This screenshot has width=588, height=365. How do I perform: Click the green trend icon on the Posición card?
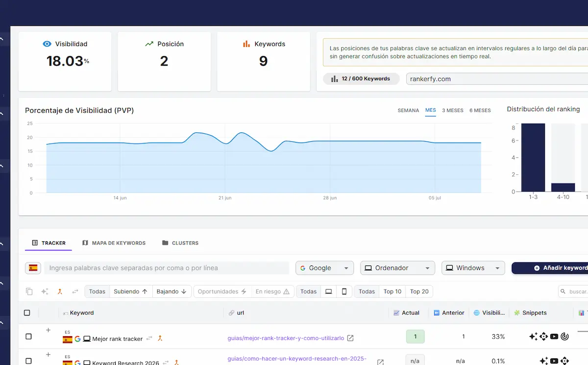pos(149,44)
